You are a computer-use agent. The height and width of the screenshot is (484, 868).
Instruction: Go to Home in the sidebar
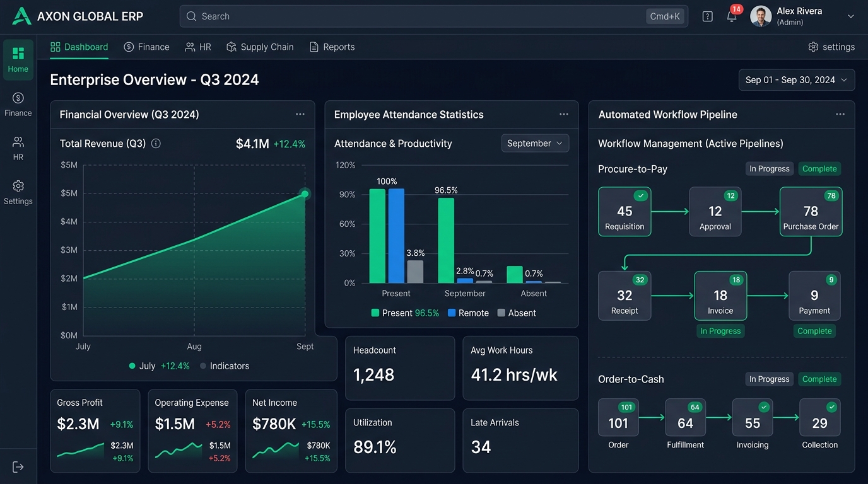click(18, 59)
